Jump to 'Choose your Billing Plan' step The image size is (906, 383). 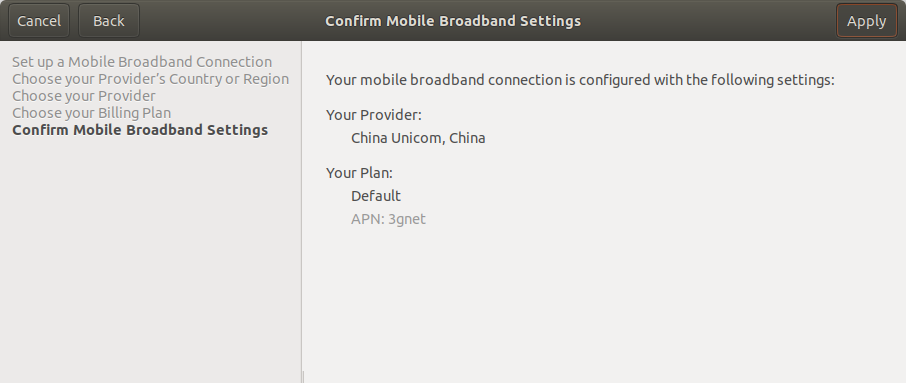click(91, 113)
